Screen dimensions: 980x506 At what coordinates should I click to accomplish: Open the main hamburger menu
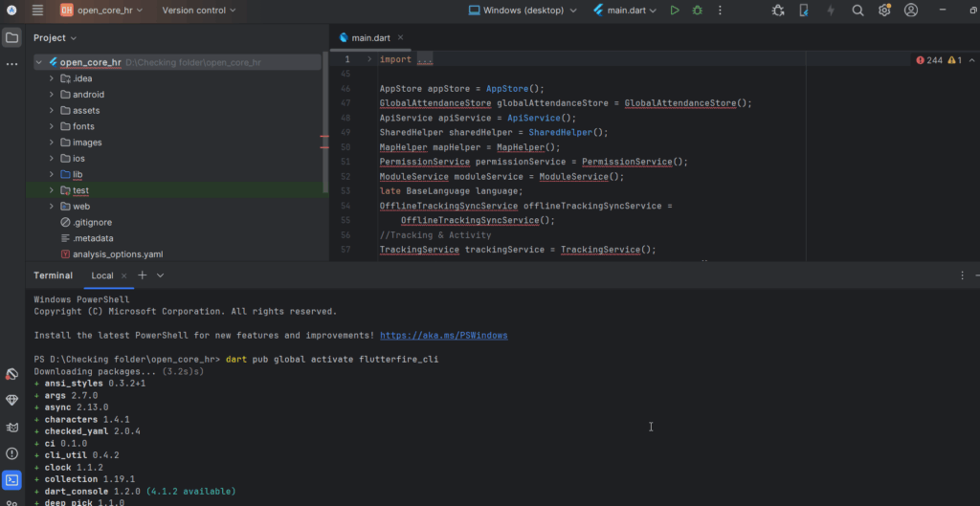(37, 11)
